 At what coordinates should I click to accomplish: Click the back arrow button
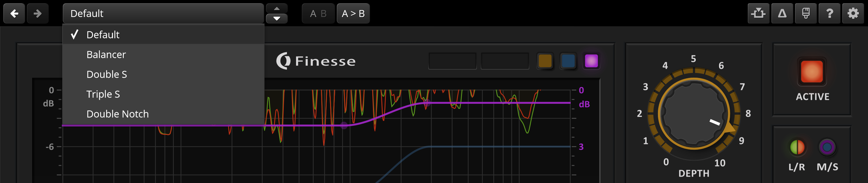14,14
